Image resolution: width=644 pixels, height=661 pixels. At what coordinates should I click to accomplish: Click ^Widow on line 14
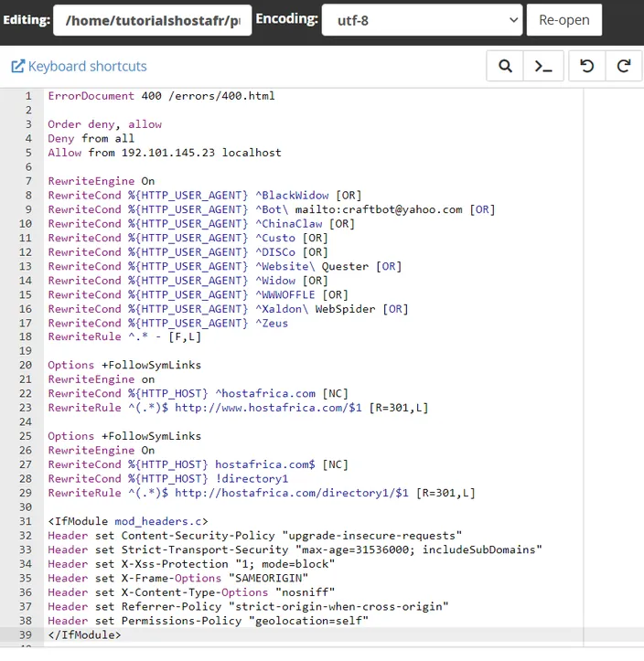point(275,281)
